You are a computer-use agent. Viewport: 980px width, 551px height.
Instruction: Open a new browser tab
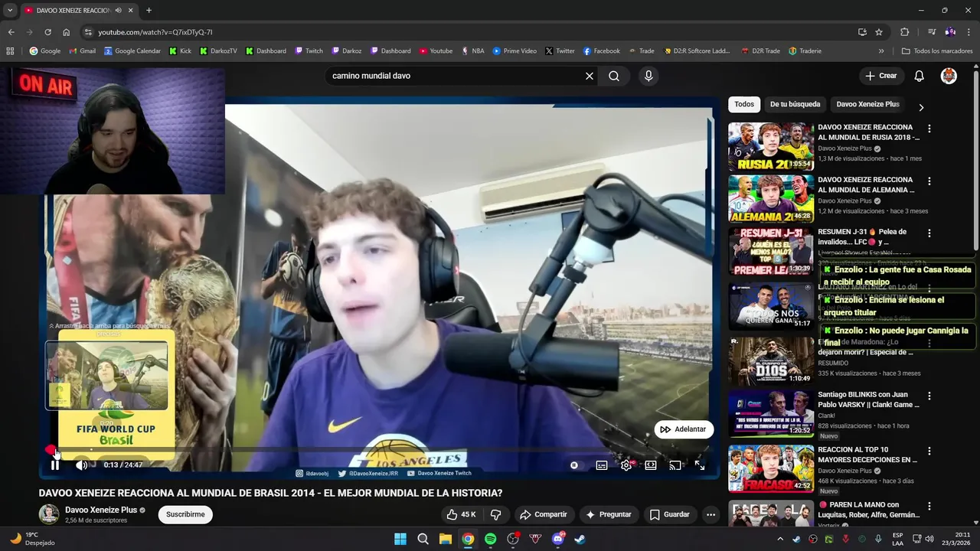(149, 10)
